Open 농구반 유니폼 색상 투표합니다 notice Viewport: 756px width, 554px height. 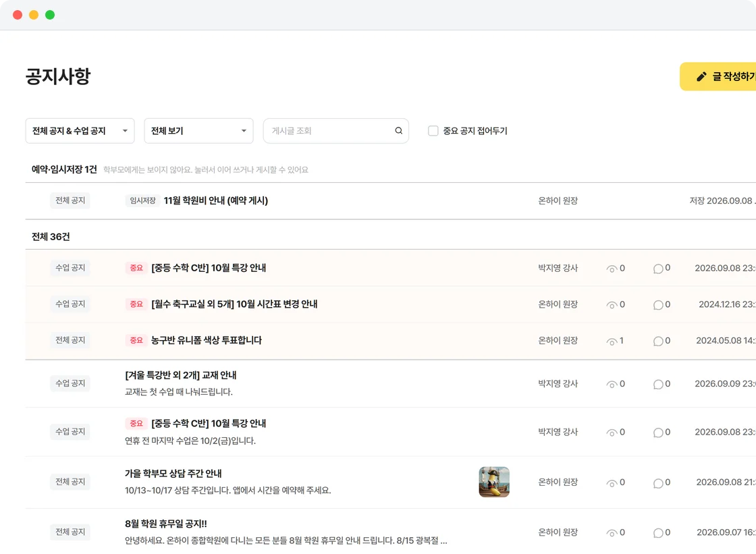point(207,340)
